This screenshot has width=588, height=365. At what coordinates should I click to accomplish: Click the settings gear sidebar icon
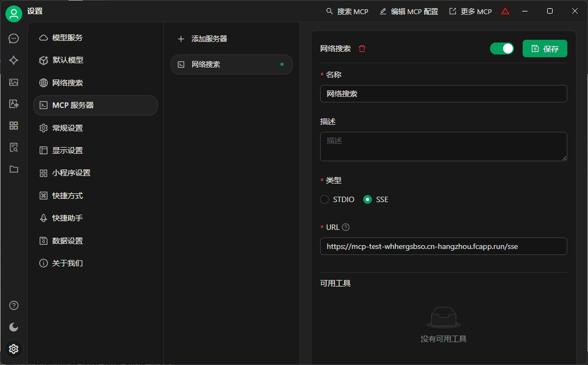[x=14, y=349]
